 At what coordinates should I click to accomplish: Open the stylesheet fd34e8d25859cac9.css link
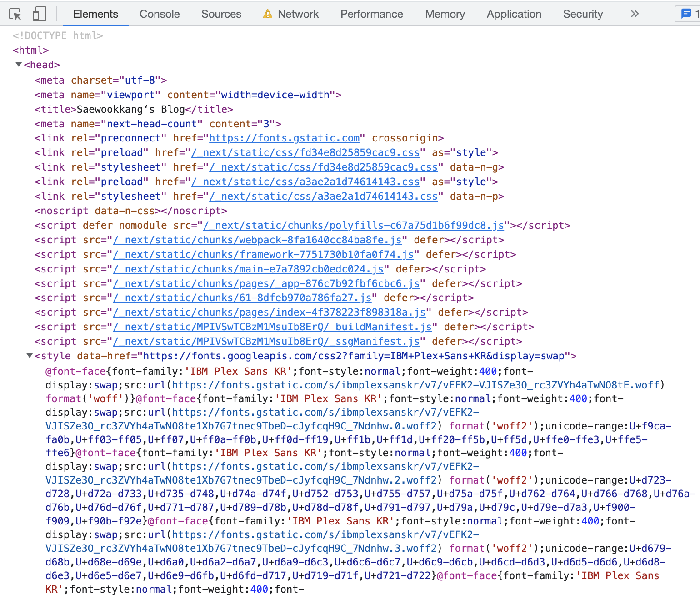(324, 167)
